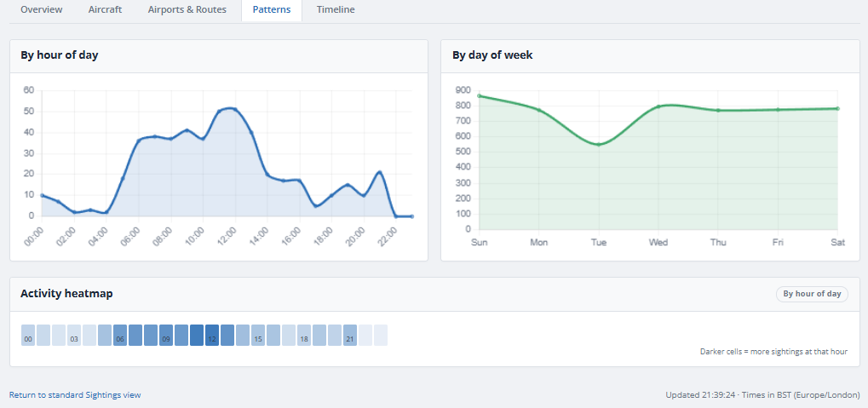This screenshot has width=868, height=408.
Task: Go to the Timeline tab
Action: pos(336,10)
